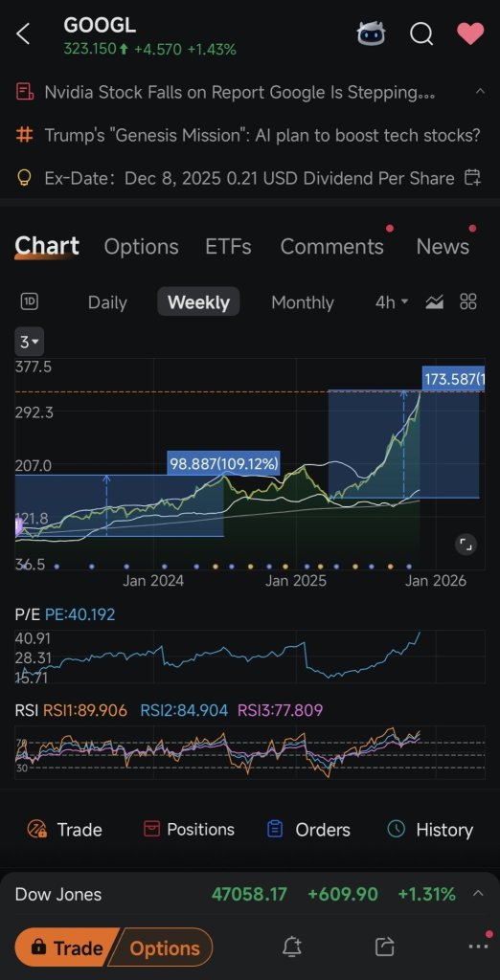
Task: Open the 3 indicator count dropdown
Action: pos(30,342)
